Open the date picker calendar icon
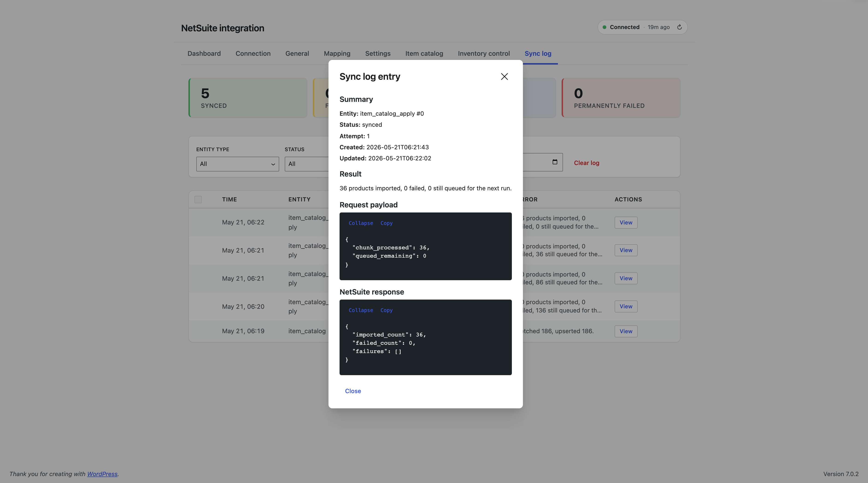Viewport: 868px width, 483px height. click(555, 162)
